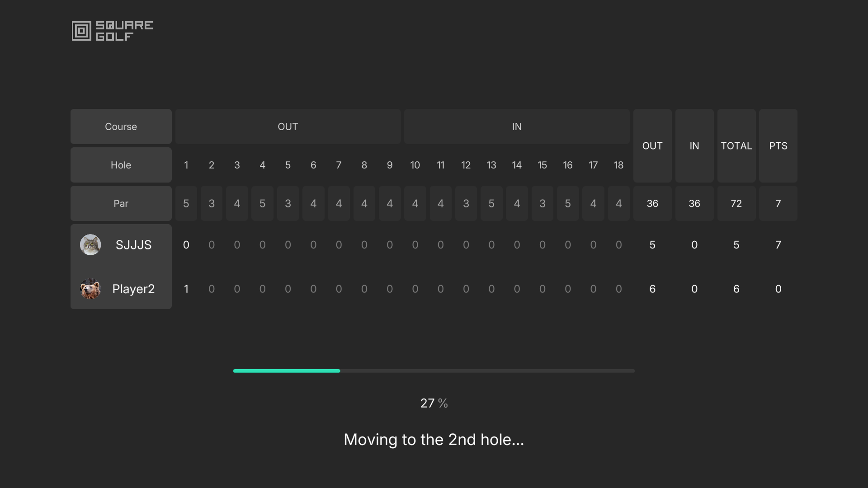Viewport: 868px width, 488px height.
Task: Click the Player2 player name
Action: click(133, 289)
